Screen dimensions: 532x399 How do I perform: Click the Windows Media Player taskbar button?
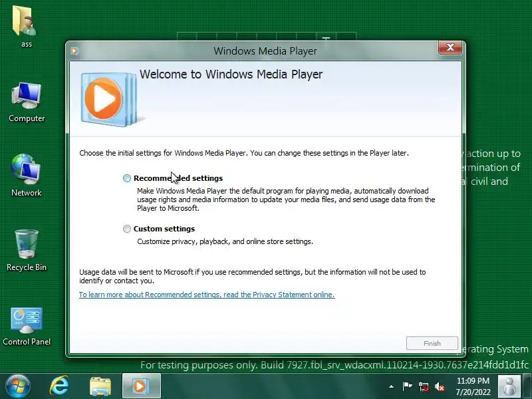(141, 386)
